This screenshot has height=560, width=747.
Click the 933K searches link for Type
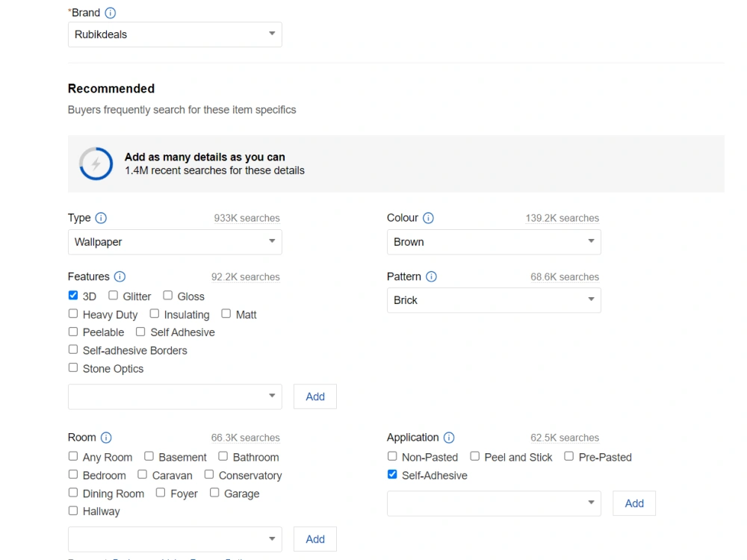coord(247,218)
